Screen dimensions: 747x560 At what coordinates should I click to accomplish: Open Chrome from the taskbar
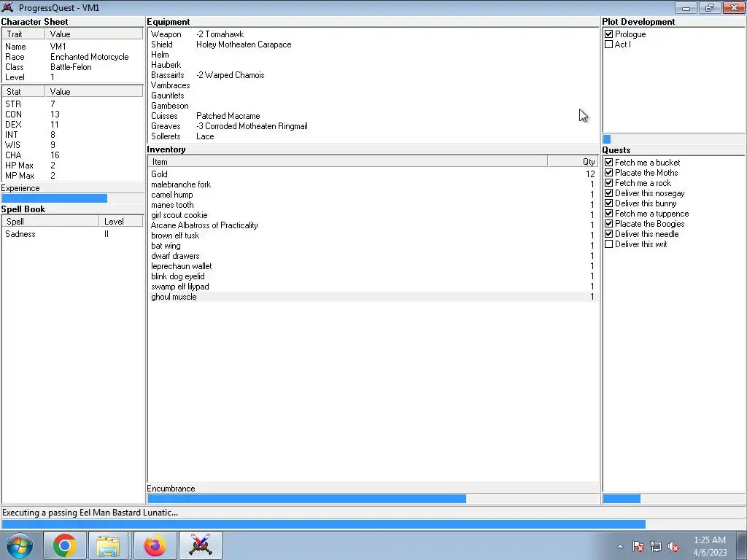(x=65, y=545)
